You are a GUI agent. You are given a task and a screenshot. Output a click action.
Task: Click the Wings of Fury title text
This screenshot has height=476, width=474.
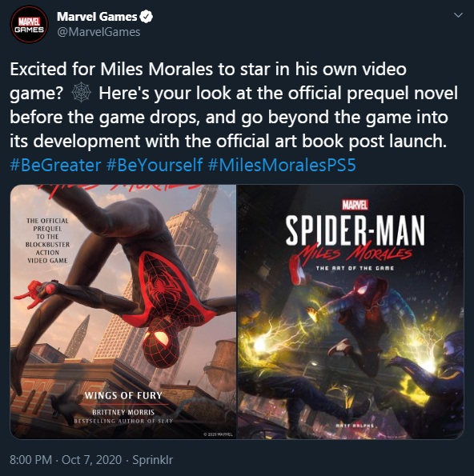click(x=123, y=395)
